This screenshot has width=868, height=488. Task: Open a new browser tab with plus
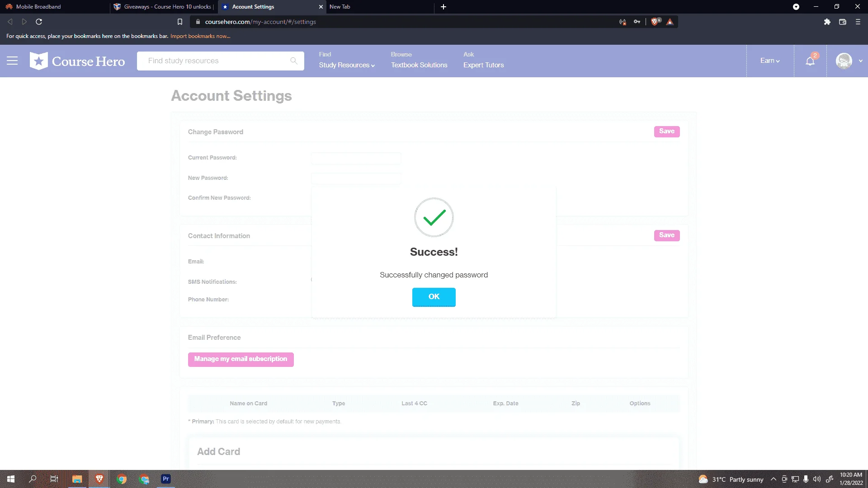pos(443,7)
